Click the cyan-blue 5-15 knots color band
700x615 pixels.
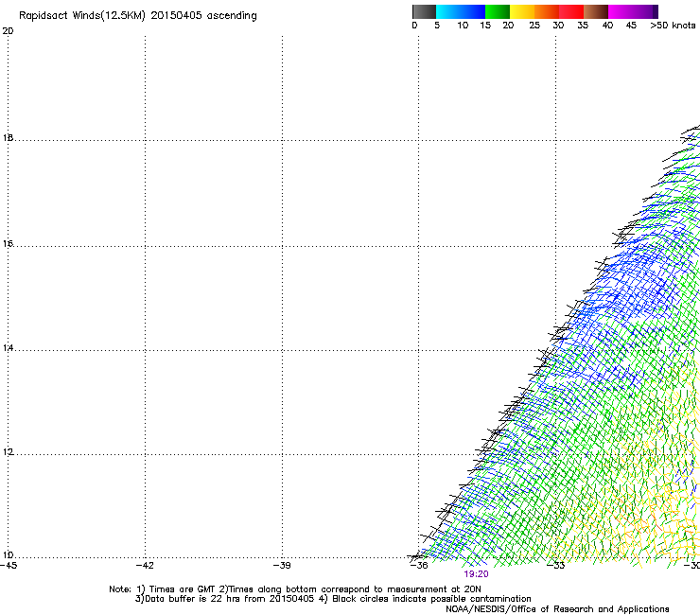click(461, 11)
